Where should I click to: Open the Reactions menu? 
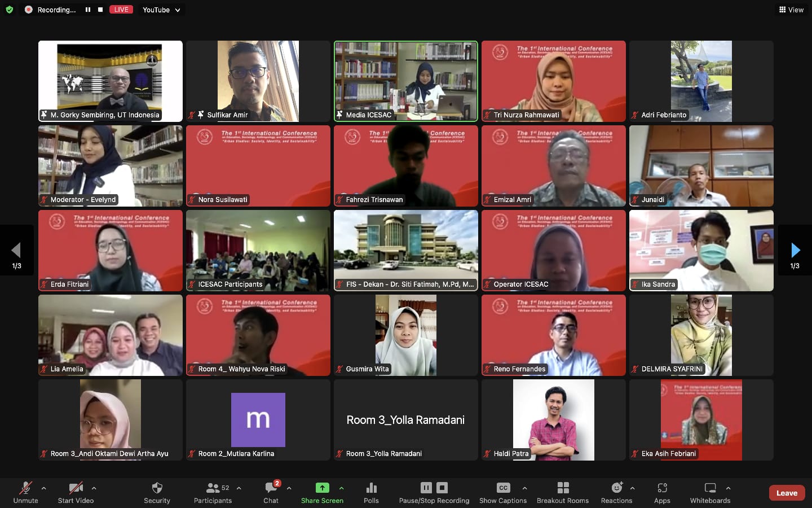(x=616, y=492)
